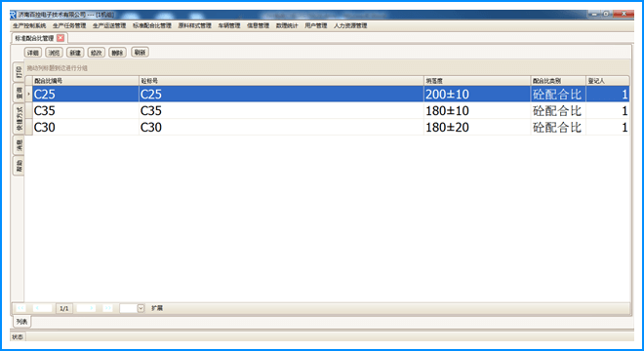Click the 删除 toolbar button

click(117, 53)
